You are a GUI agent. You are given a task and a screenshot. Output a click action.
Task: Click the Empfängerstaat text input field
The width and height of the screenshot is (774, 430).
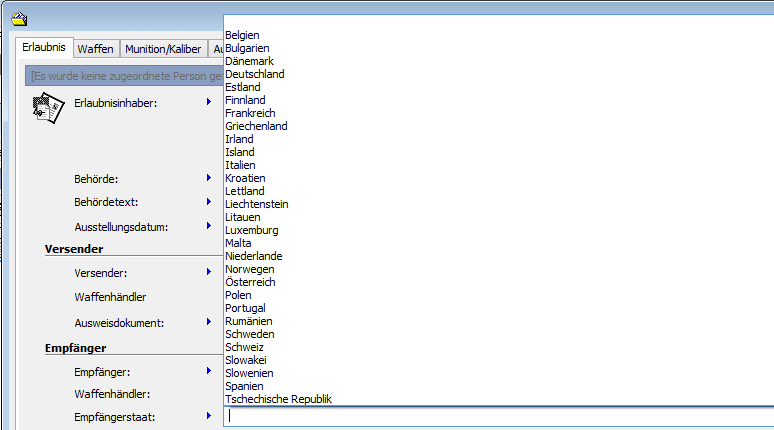[498, 416]
